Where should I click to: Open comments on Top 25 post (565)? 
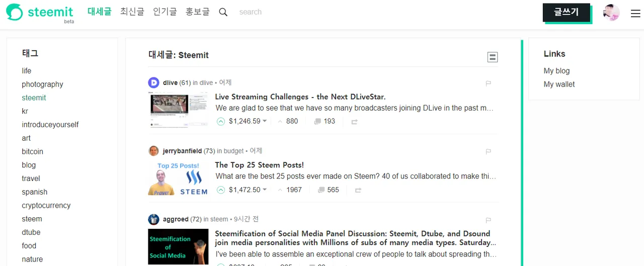click(x=329, y=190)
